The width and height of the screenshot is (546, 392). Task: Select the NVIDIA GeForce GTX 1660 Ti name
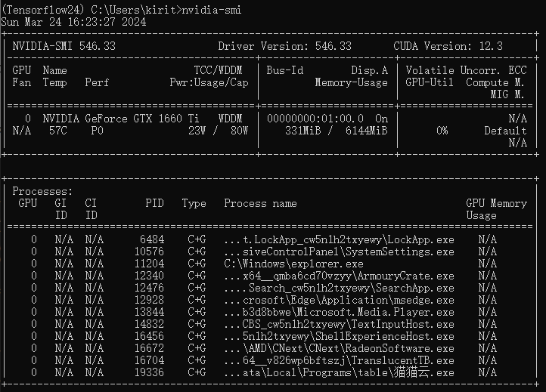121,119
